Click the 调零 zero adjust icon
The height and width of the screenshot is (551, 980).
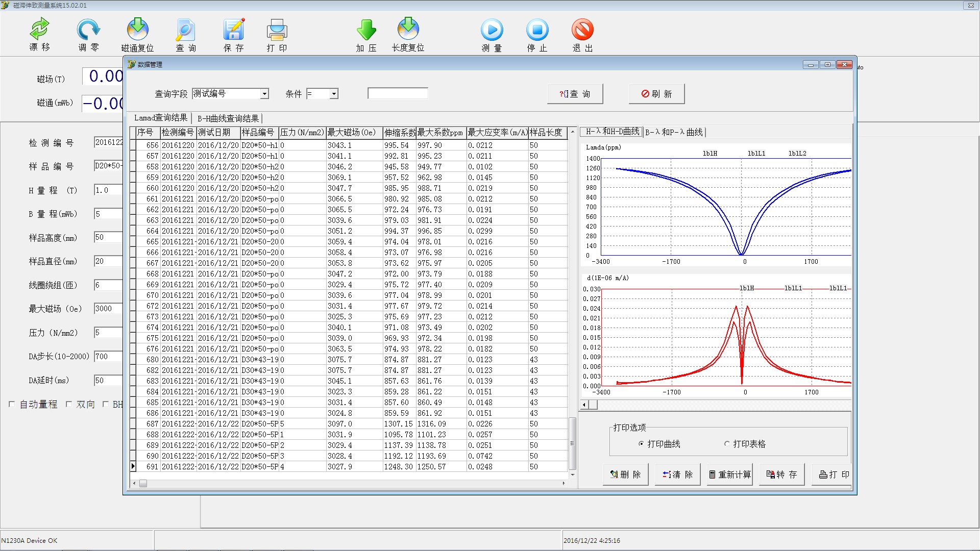pyautogui.click(x=88, y=30)
